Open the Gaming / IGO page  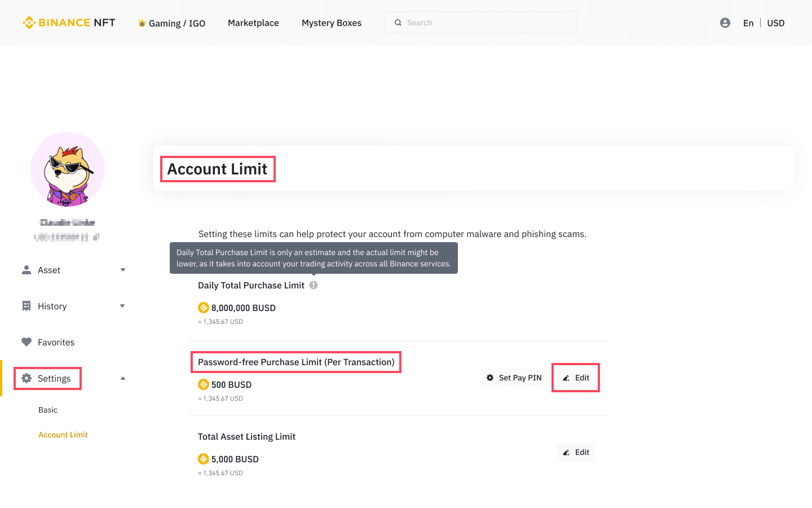click(x=172, y=23)
